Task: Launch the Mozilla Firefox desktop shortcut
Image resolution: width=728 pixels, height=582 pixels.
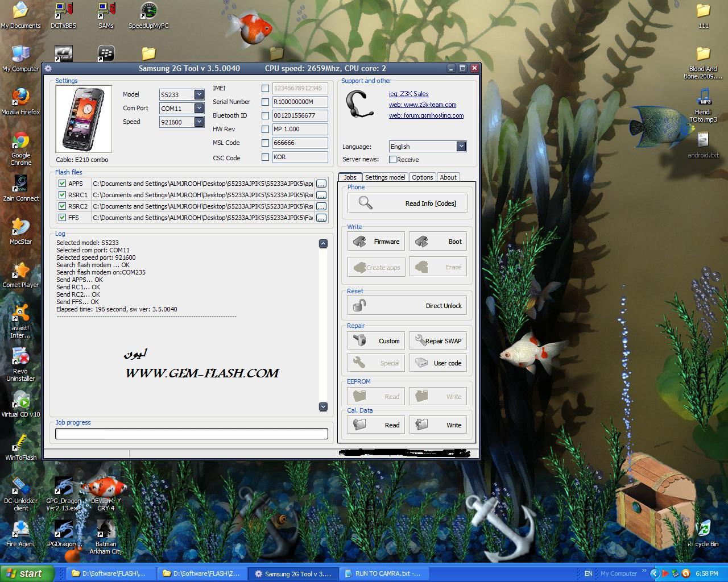Action: 20,102
